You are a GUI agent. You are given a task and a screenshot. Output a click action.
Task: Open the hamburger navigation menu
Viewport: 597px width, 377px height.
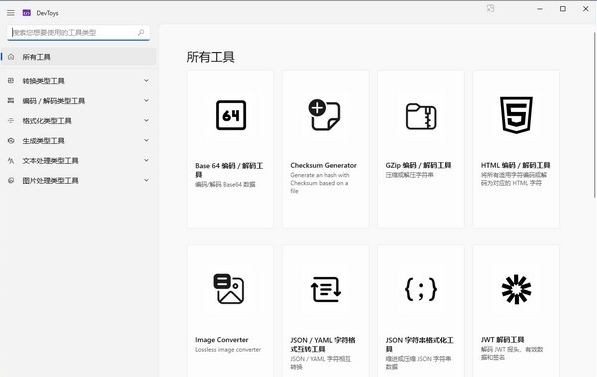pyautogui.click(x=11, y=13)
